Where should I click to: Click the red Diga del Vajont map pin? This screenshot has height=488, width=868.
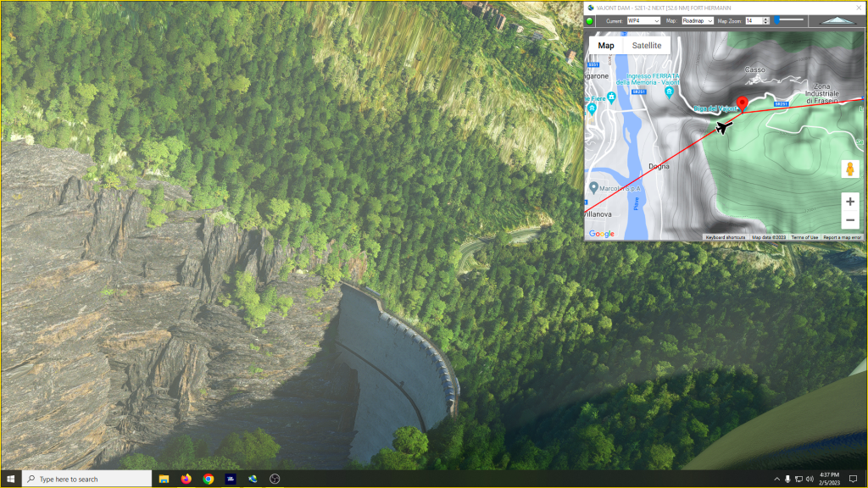(x=743, y=103)
